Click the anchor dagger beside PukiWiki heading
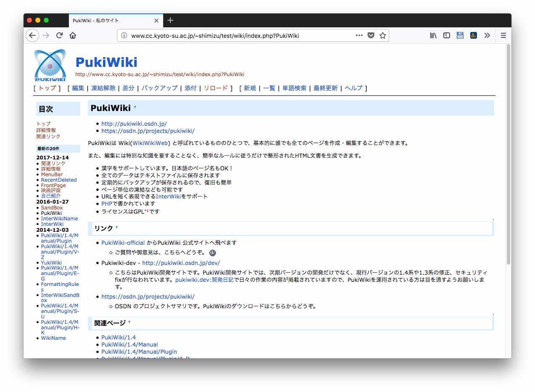 tap(135, 107)
